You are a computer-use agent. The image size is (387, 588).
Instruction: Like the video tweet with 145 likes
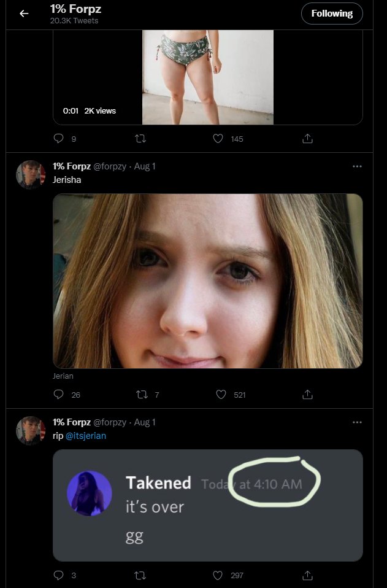coord(218,139)
